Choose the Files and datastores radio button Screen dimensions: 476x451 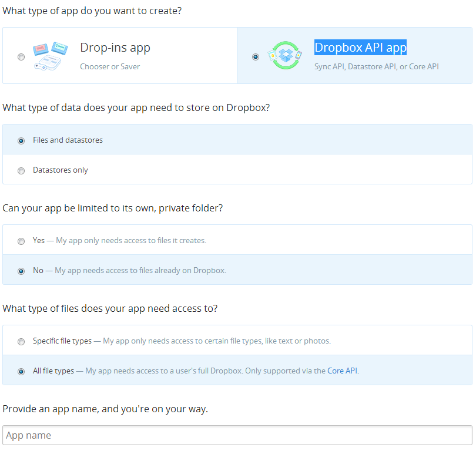point(21,141)
